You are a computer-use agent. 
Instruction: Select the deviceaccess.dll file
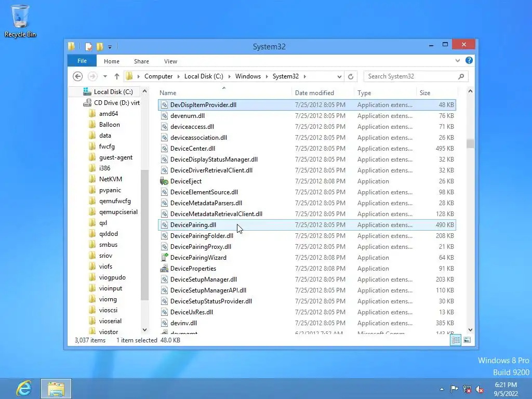coord(307,127)
